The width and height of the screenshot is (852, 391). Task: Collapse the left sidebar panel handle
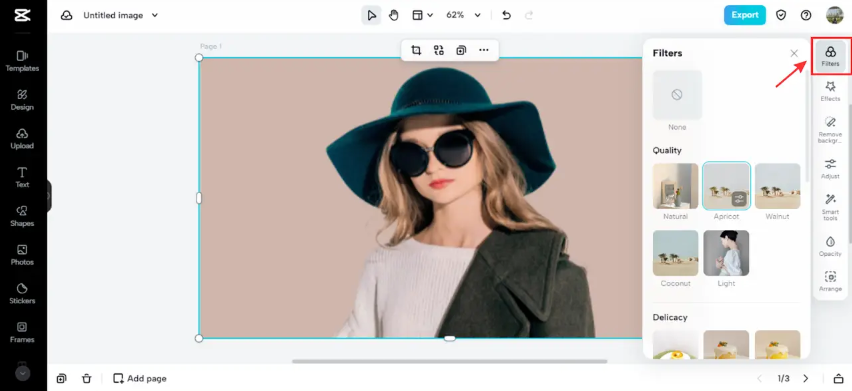pos(49,196)
